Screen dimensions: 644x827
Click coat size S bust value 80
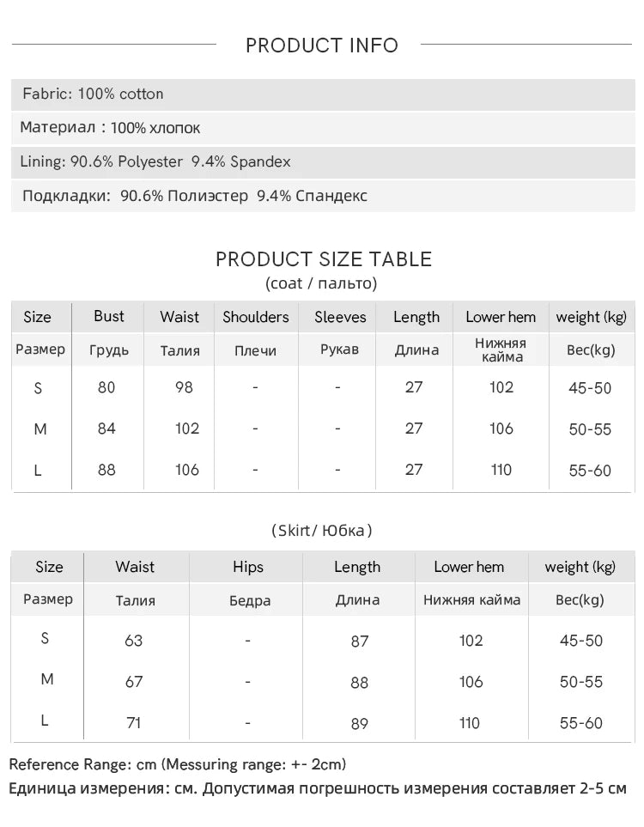[106, 387]
